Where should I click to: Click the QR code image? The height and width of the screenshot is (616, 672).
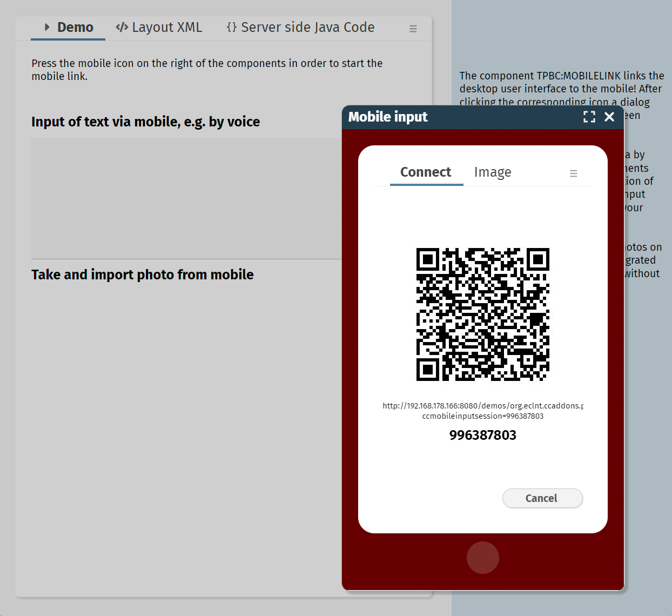[x=482, y=314]
